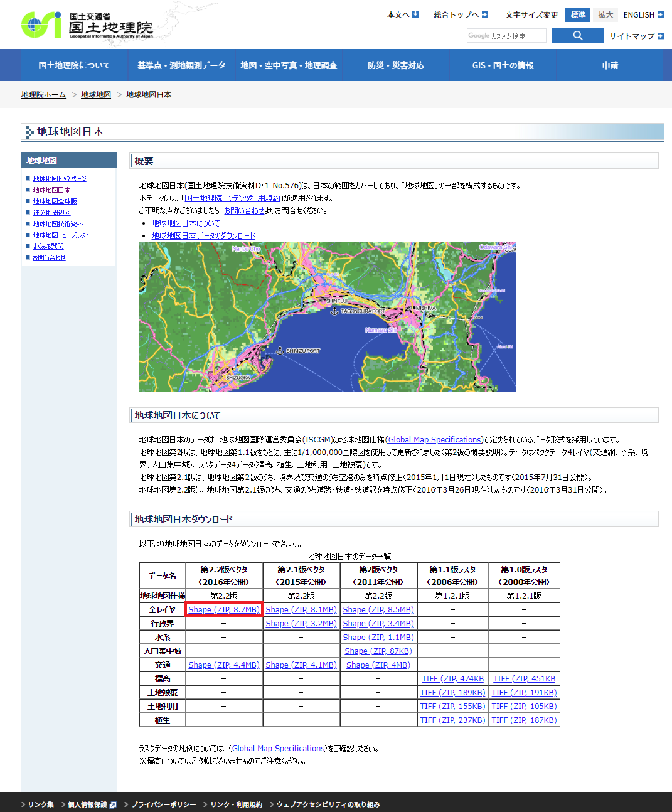672x812 pixels.
Task: Select 標準 text size button
Action: [578, 14]
